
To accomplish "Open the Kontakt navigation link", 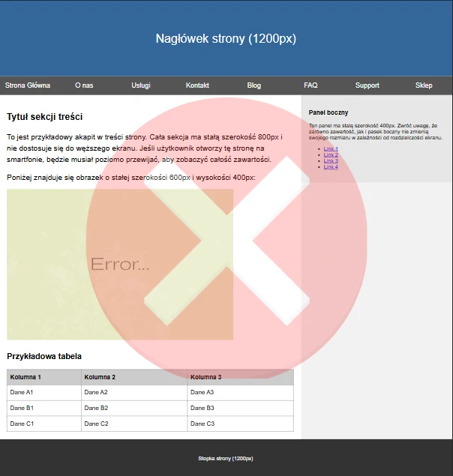I will [197, 85].
